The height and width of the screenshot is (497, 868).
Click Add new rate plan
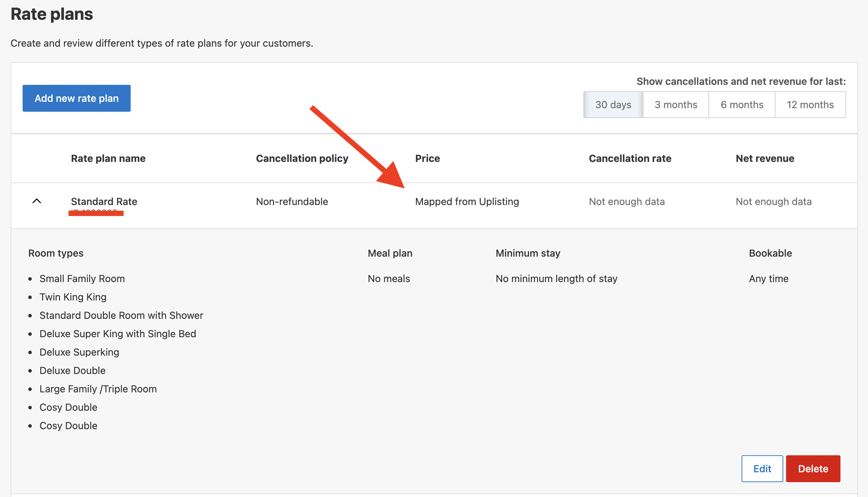(x=76, y=98)
